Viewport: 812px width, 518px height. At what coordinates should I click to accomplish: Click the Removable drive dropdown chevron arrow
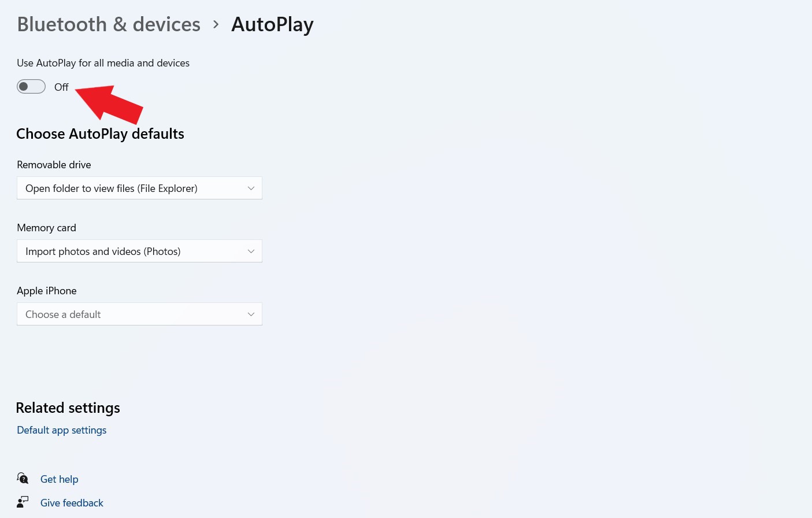[x=251, y=188]
